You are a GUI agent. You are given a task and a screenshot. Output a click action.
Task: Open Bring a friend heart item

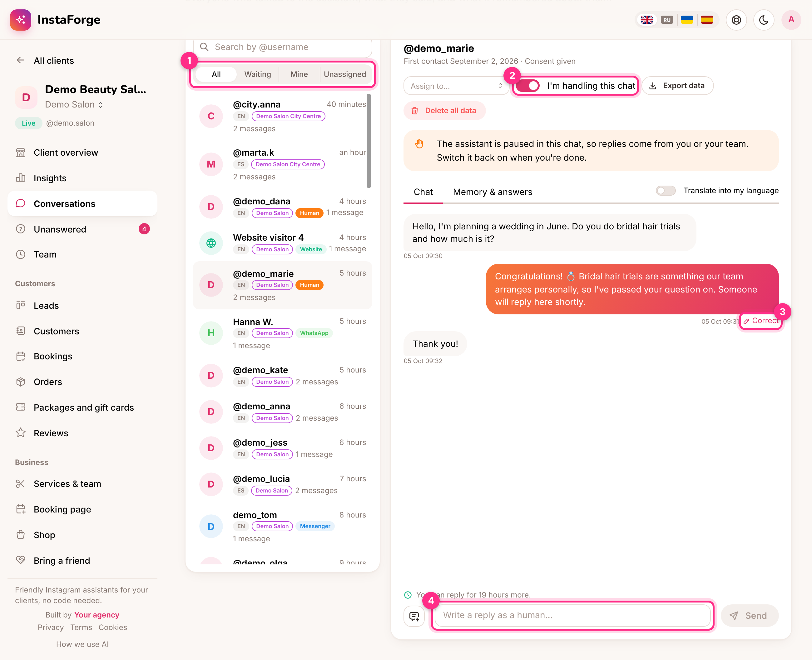pos(82,560)
